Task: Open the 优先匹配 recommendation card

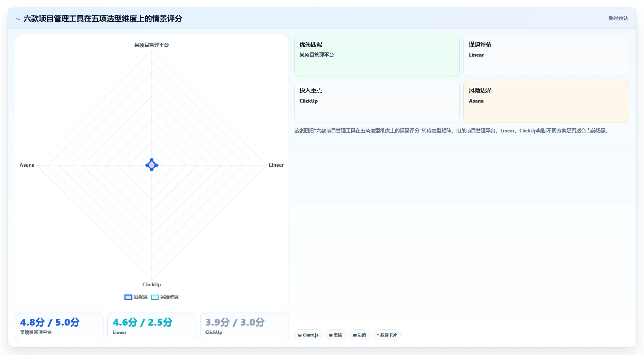Action: (377, 56)
